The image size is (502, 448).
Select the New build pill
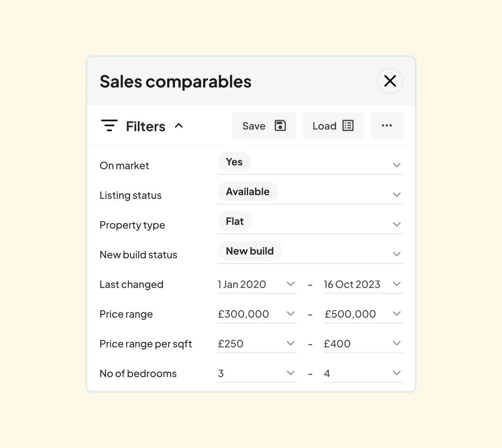(x=249, y=251)
